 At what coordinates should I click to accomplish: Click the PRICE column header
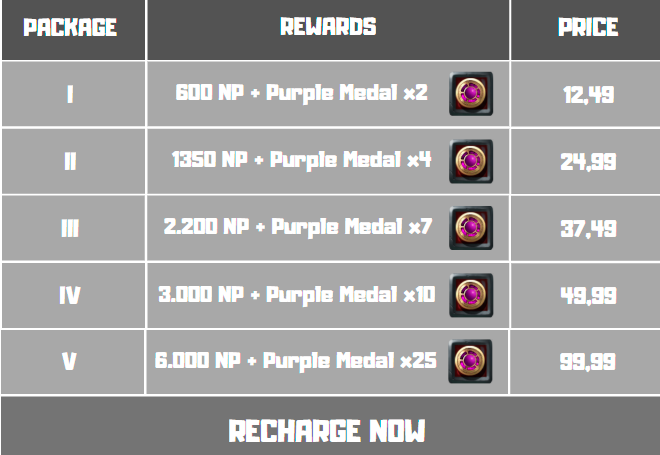pos(587,27)
